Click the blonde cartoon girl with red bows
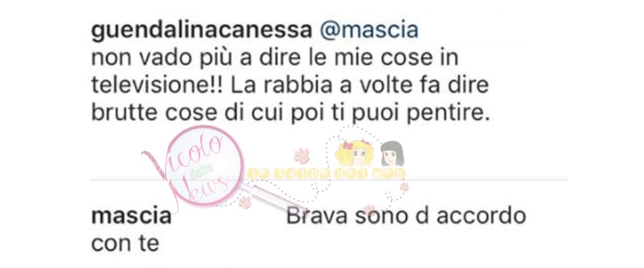The height and width of the screenshot is (268, 644). (353, 154)
